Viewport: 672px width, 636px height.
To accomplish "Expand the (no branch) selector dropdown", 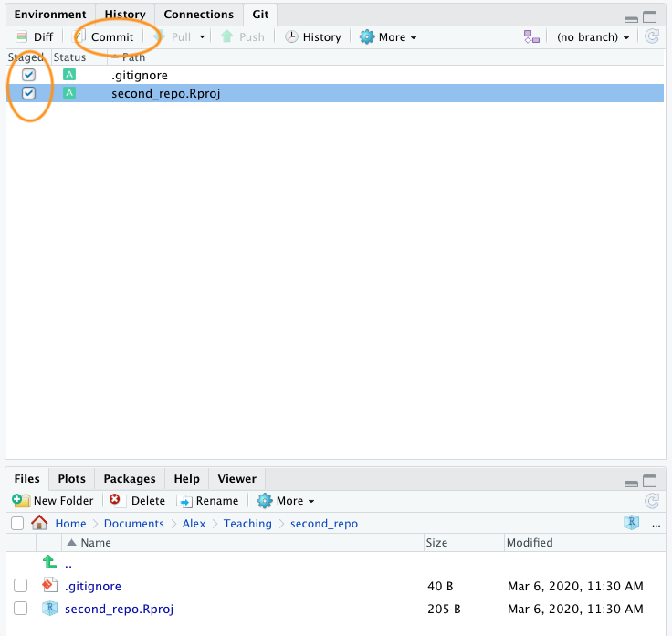I will pyautogui.click(x=593, y=37).
